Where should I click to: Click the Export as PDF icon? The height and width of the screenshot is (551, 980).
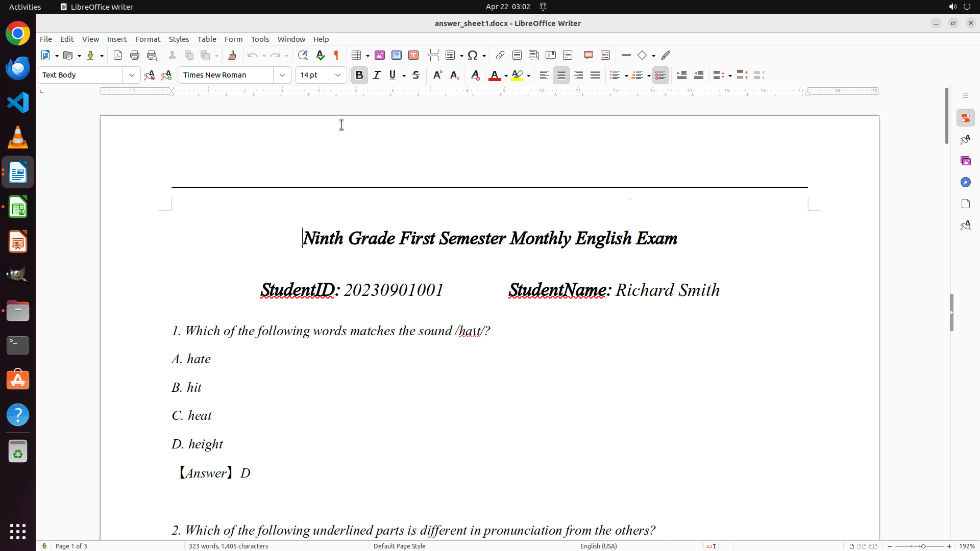pyautogui.click(x=118, y=55)
